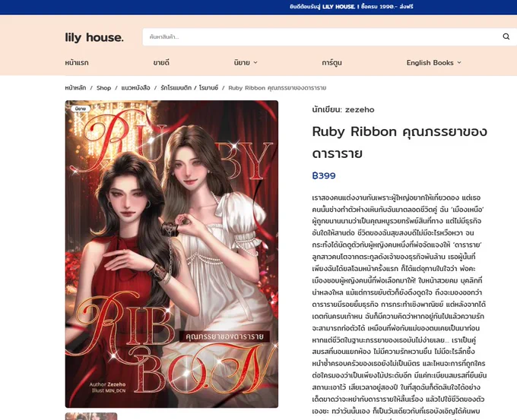The image size is (517, 420).
Task: Expand the English Books dropdown chevron
Action: coord(459,62)
